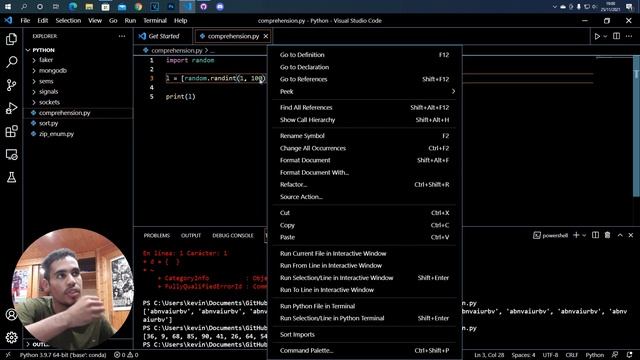Open Chrome from taskbar
The image size is (640, 360).
(138, 7)
